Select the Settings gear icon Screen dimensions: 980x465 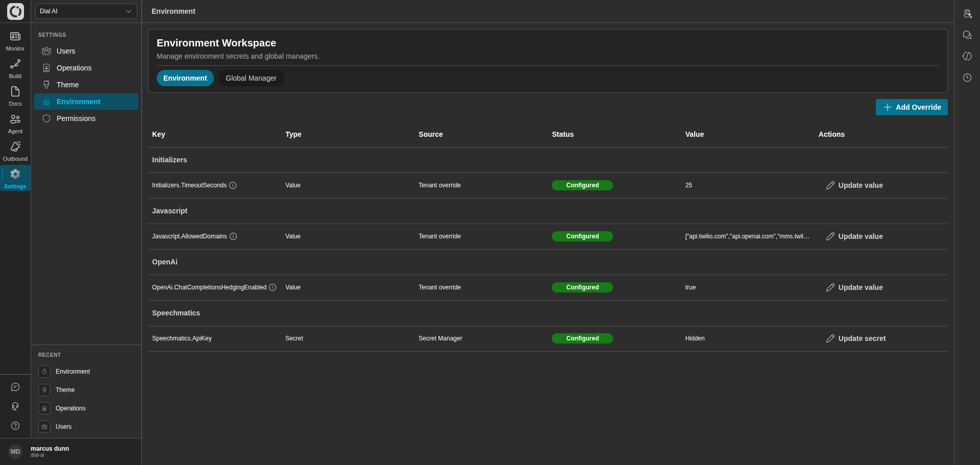click(x=15, y=174)
